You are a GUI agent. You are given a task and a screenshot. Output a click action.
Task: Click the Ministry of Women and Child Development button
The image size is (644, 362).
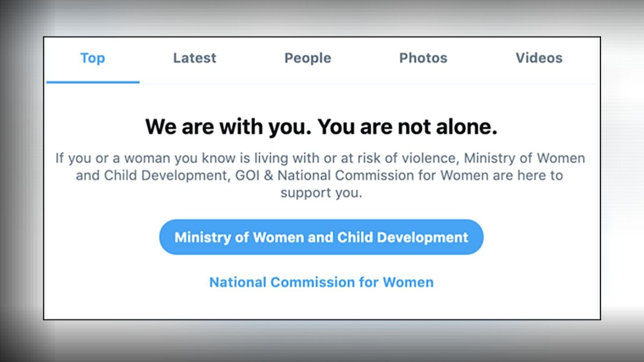(321, 237)
